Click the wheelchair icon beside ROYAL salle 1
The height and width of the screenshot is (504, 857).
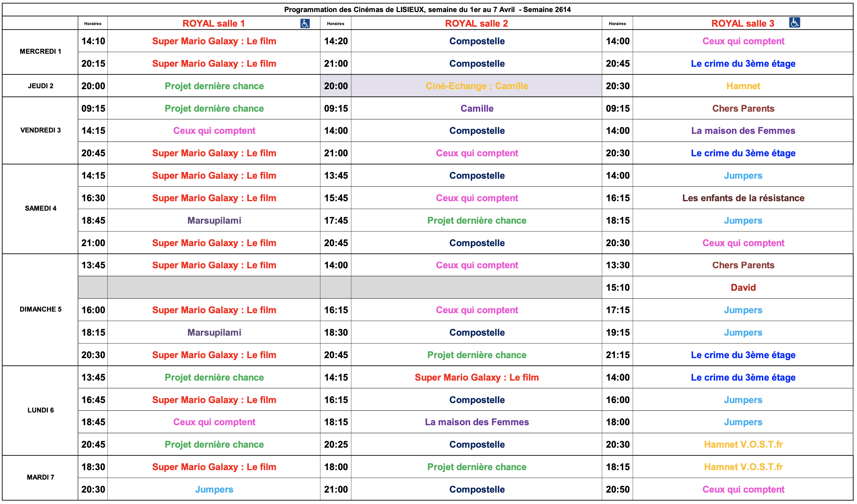[x=305, y=23]
